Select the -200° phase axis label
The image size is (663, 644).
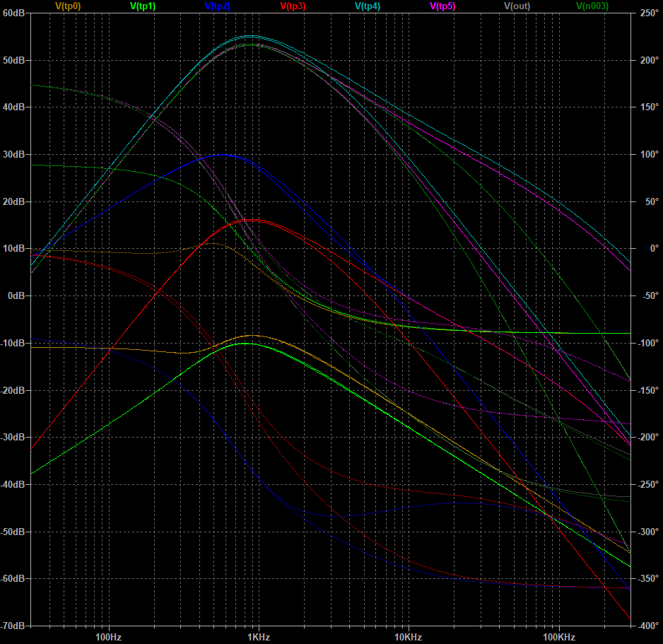(648, 437)
